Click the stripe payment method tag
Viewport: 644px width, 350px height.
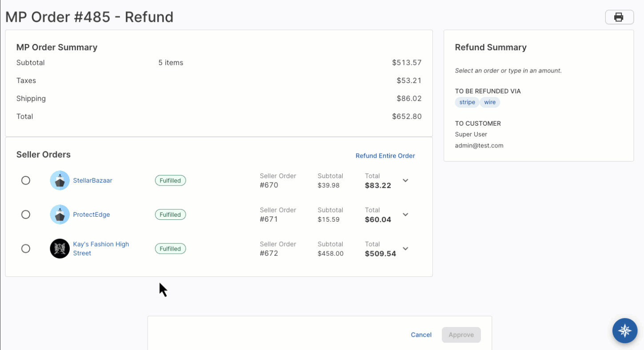(467, 103)
